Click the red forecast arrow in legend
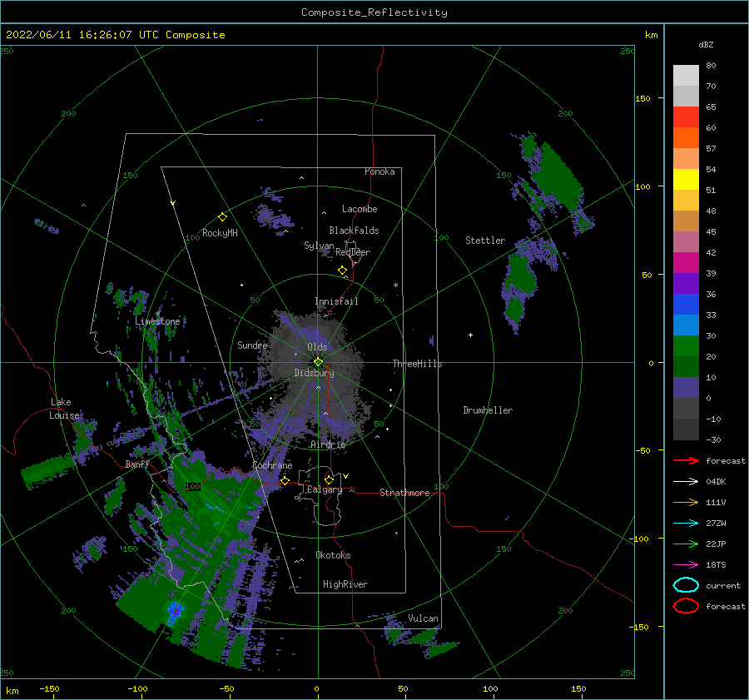 click(x=686, y=460)
